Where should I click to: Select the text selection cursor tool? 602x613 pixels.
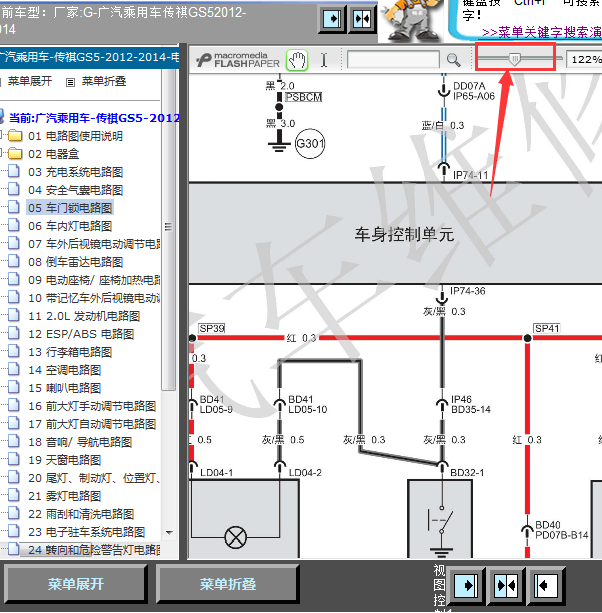point(324,60)
